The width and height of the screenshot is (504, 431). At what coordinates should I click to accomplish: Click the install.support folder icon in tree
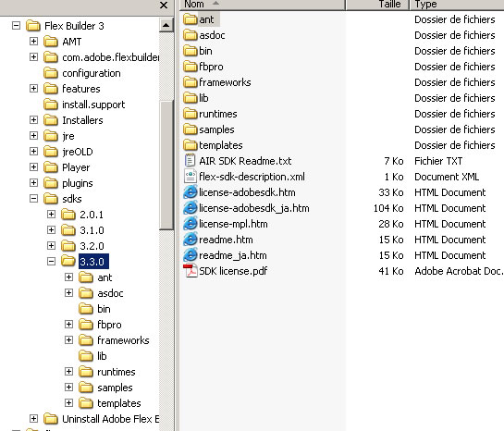coord(51,105)
